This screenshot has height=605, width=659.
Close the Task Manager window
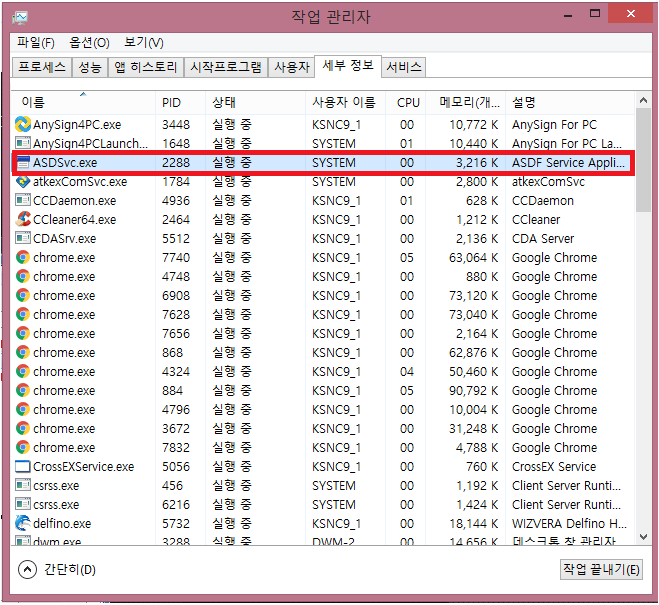pos(630,14)
